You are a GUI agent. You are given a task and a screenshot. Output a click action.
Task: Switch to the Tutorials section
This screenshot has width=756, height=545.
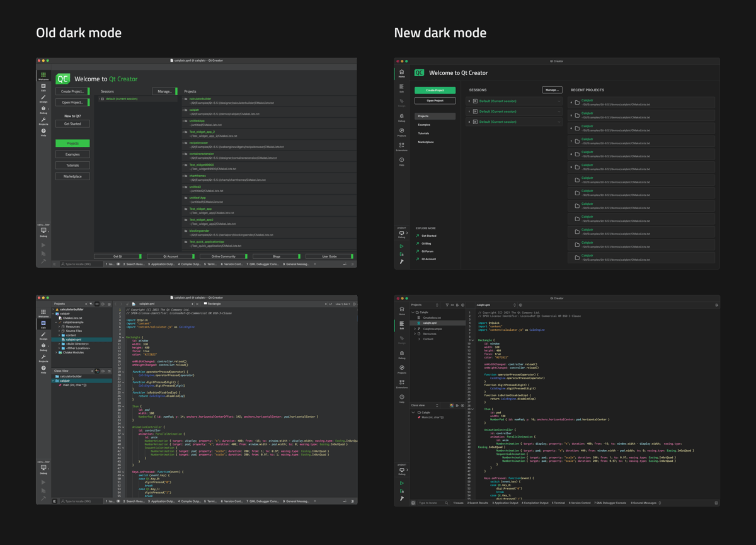pyautogui.click(x=423, y=133)
